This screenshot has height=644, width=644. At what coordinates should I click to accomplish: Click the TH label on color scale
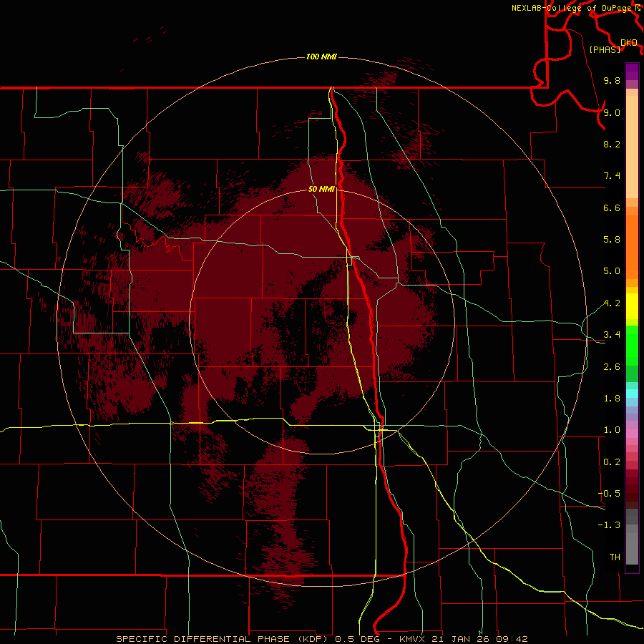pyautogui.click(x=615, y=557)
